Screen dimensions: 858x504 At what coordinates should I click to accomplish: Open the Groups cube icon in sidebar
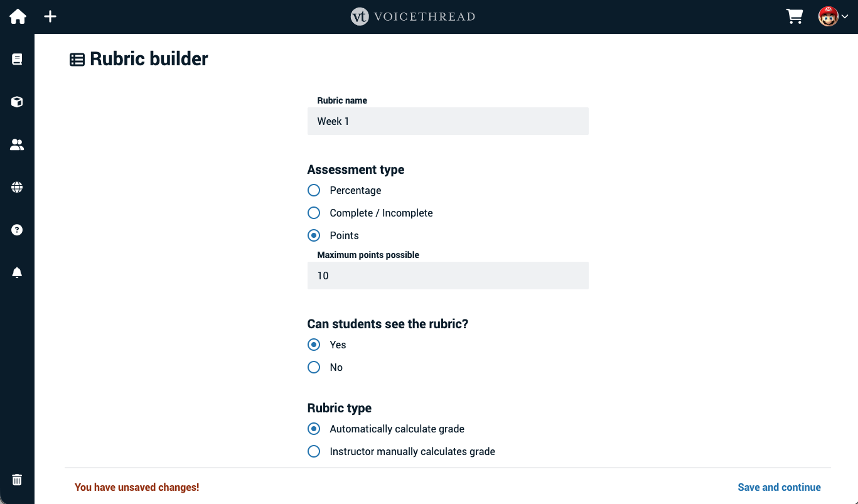point(17,101)
